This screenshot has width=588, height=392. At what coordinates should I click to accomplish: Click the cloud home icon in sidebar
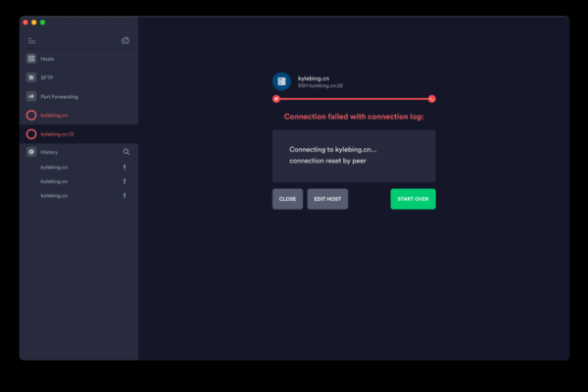point(125,40)
